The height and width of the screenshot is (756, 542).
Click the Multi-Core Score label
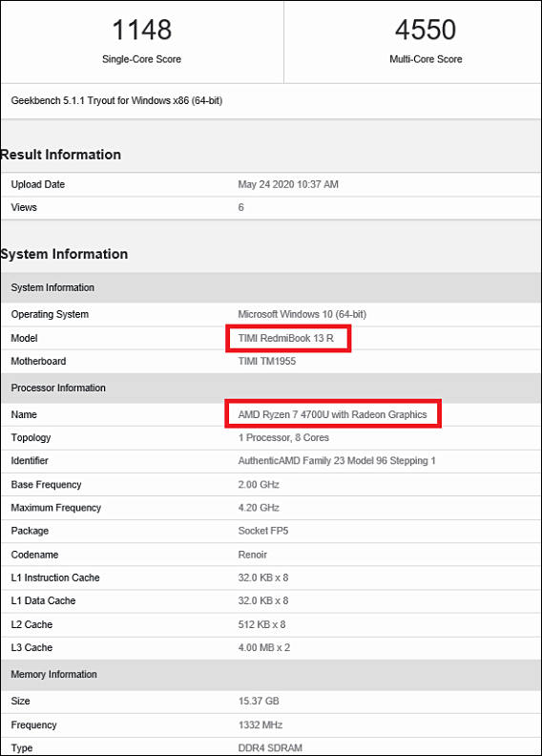coord(426,59)
